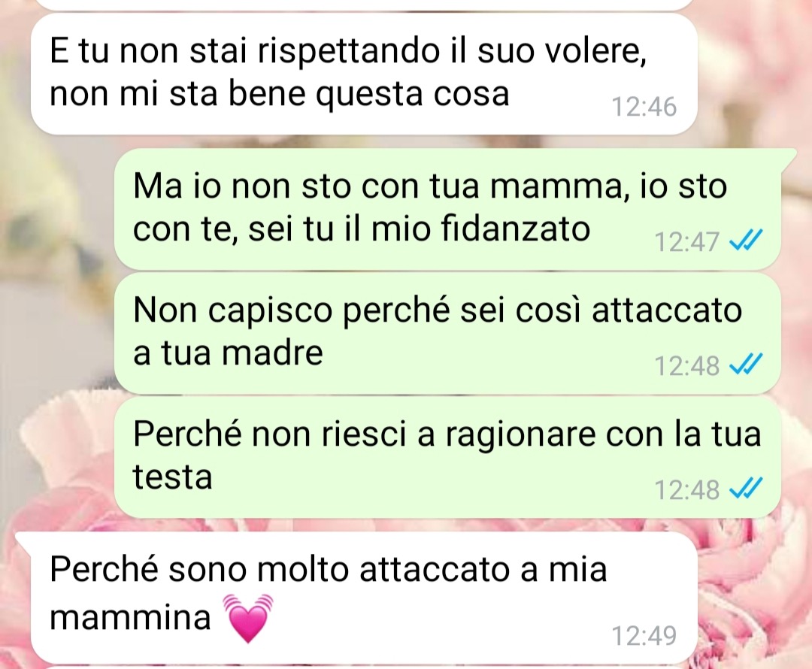The image size is (812, 669).
Task: Tap the 12:47 timestamp
Action: [686, 241]
